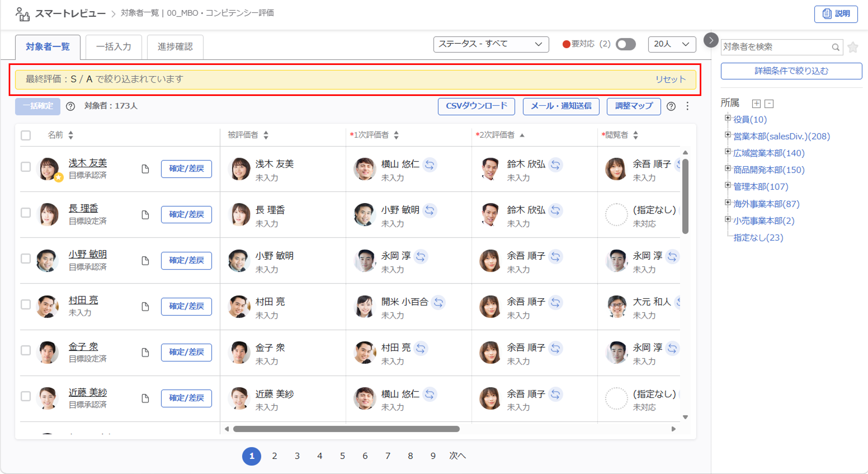This screenshot has width=868, height=474.
Task: Swap evaluator 開米 小百合 icon
Action: click(x=438, y=302)
